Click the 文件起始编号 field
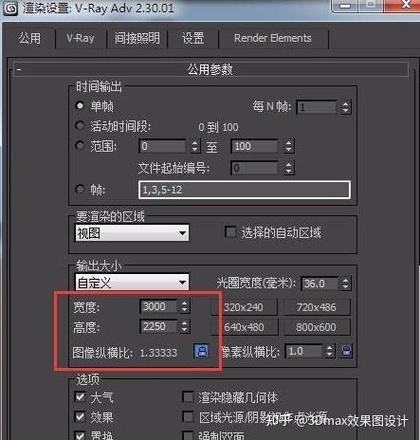Image resolution: width=420 pixels, height=440 pixels. (x=254, y=168)
